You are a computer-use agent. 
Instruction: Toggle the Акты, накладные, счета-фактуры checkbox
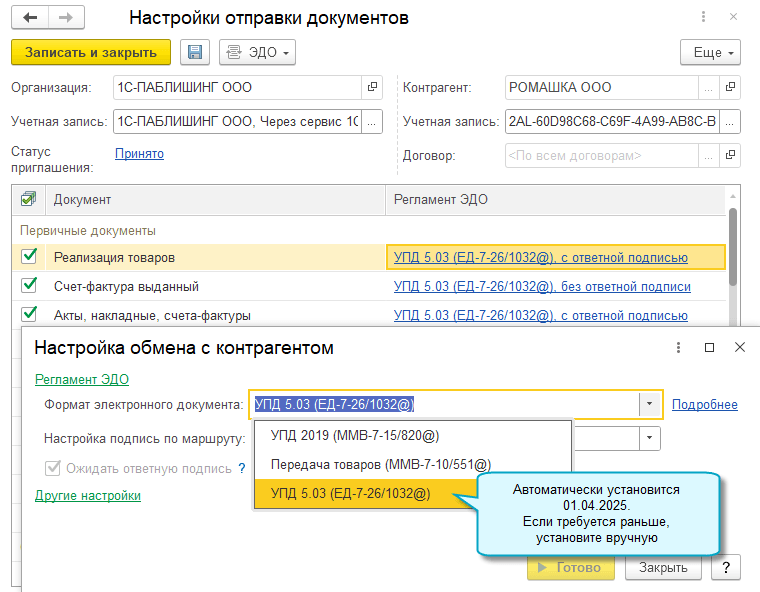click(28, 315)
